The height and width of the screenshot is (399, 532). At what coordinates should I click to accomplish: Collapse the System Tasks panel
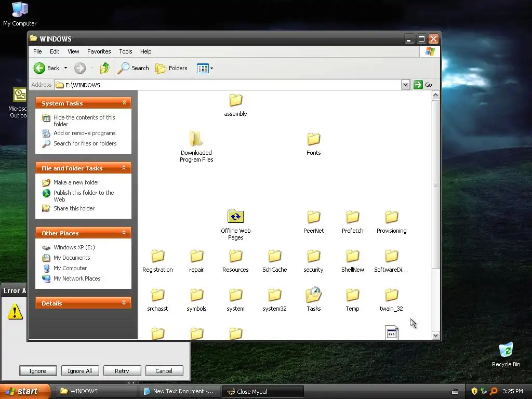click(124, 103)
